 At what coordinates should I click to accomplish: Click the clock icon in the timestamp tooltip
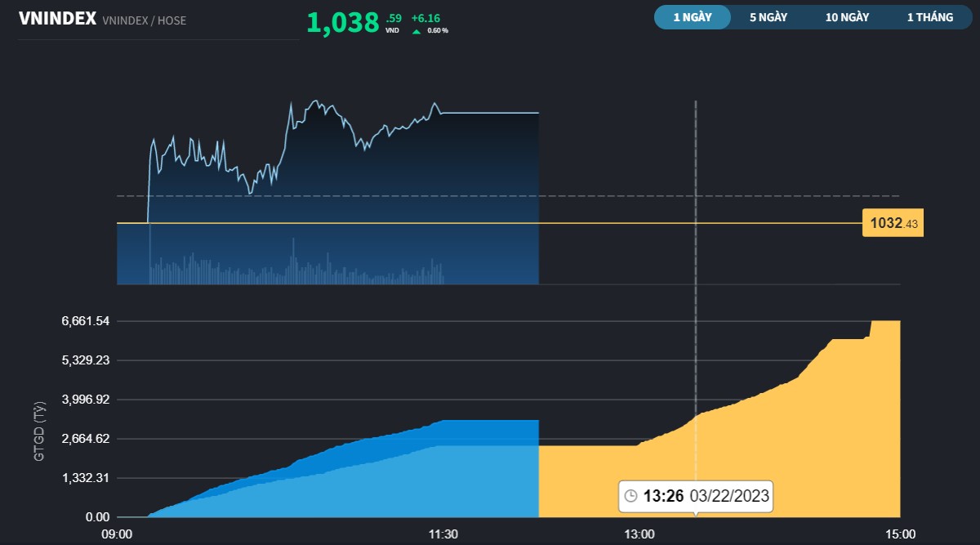[x=630, y=496]
